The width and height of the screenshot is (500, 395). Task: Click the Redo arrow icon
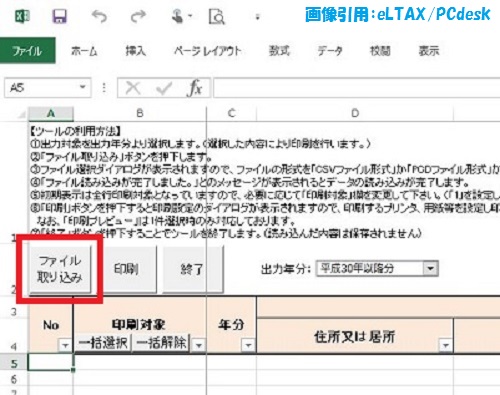[138, 16]
